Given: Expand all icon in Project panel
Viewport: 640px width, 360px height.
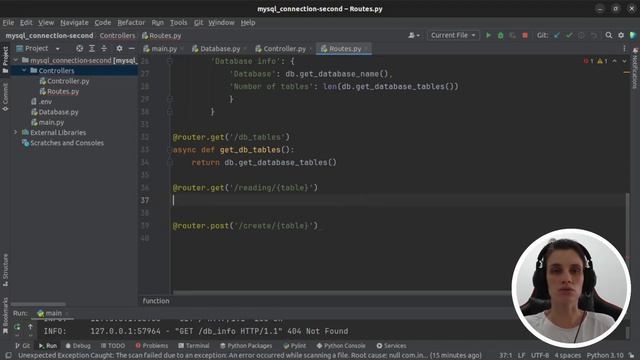Looking at the screenshot, I should coord(92,49).
